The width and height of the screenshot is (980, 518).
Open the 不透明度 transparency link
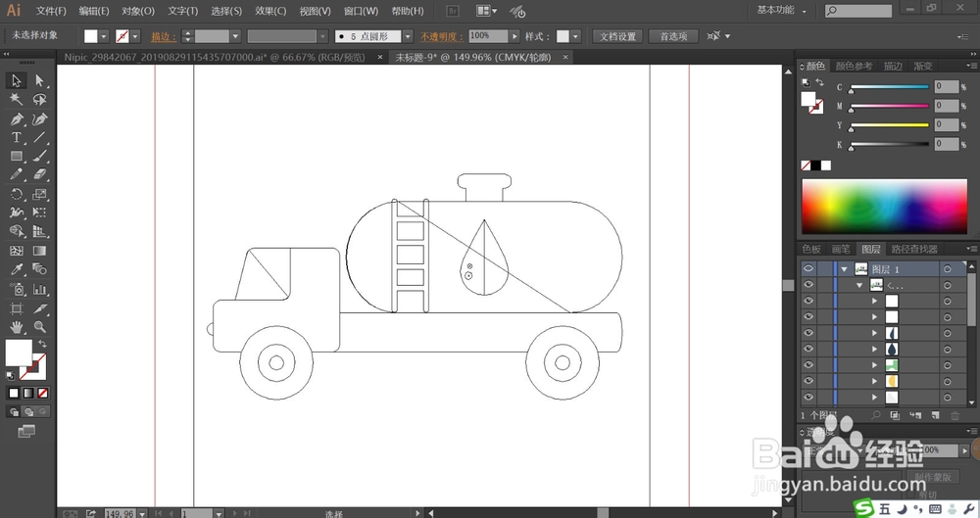click(x=442, y=36)
